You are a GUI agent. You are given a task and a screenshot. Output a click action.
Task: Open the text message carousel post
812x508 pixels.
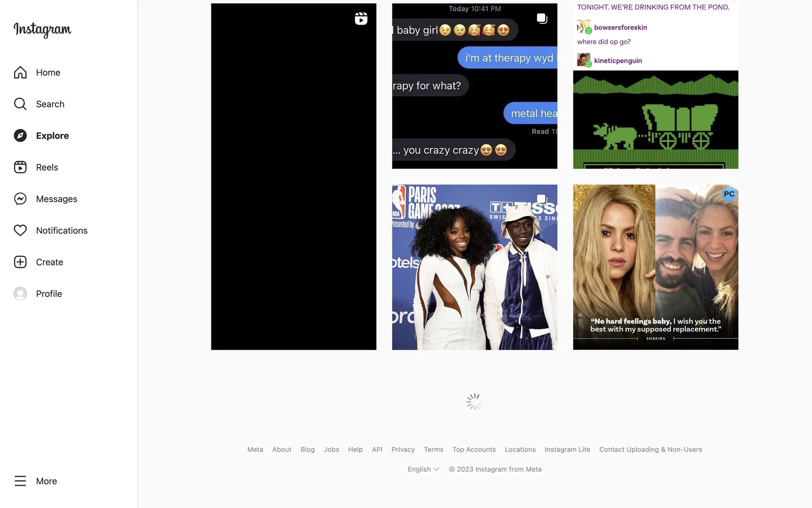(475, 86)
